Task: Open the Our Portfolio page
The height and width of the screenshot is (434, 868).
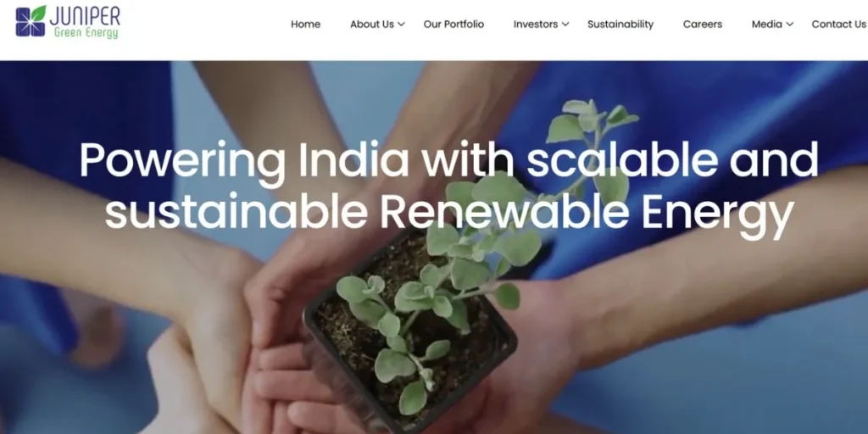Action: [x=453, y=25]
